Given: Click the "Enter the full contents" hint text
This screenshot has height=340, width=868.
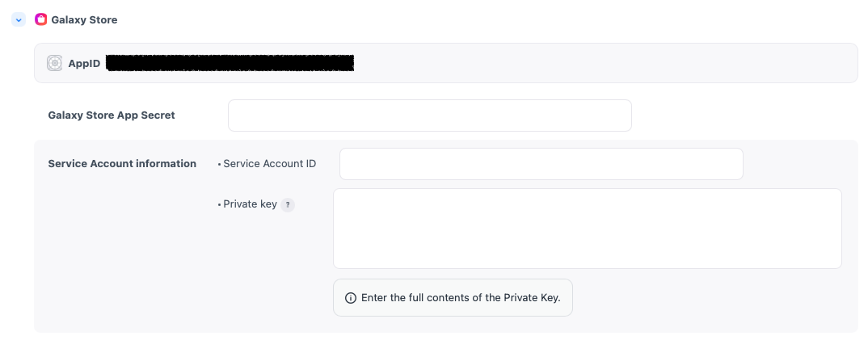Looking at the screenshot, I should (x=461, y=298).
